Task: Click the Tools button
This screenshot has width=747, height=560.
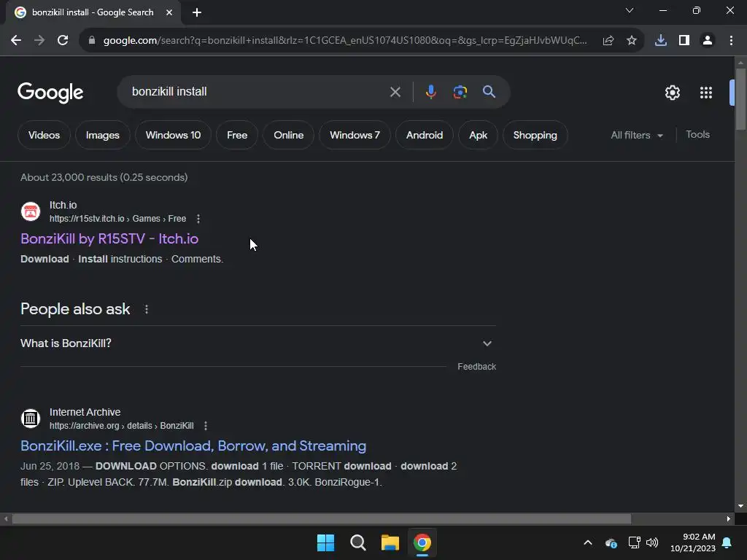Action: tap(697, 135)
